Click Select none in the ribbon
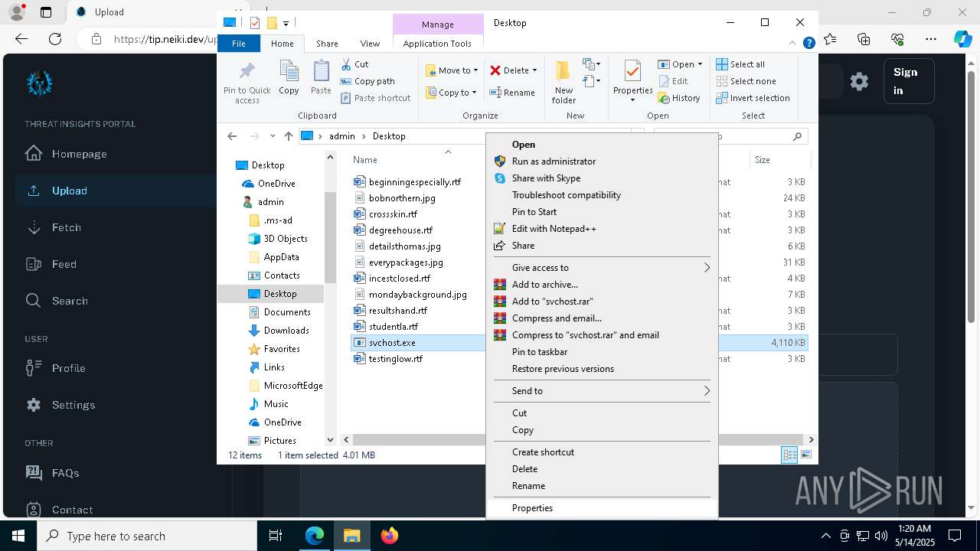This screenshot has height=551, width=980. 746,81
